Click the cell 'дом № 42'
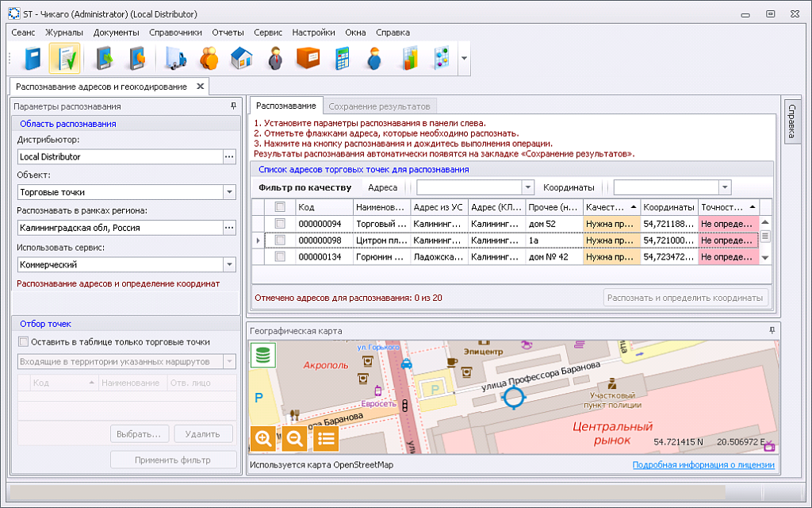This screenshot has height=508, width=812. 554,256
